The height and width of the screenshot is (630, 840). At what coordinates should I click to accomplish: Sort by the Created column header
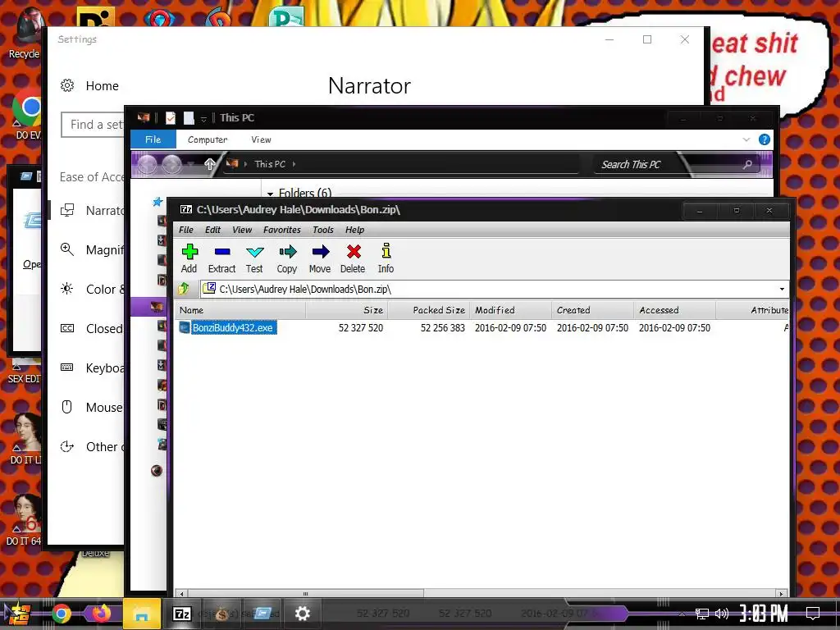coord(592,310)
